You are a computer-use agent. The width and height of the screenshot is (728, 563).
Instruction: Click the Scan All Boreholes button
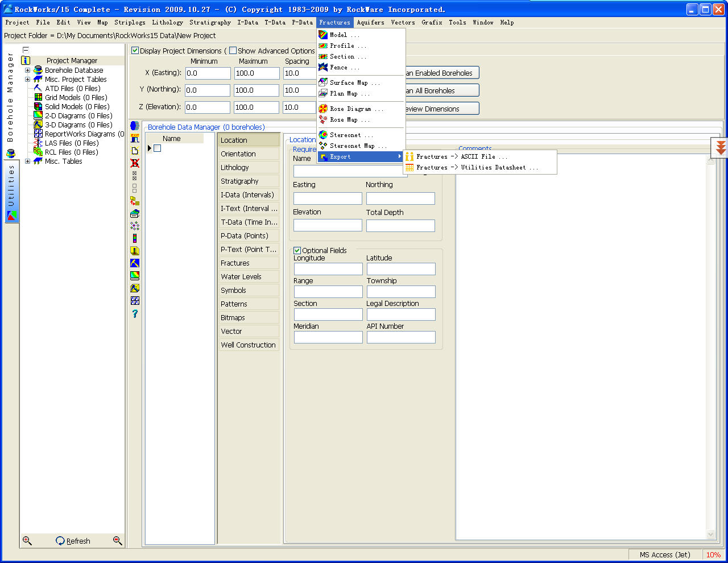click(442, 90)
